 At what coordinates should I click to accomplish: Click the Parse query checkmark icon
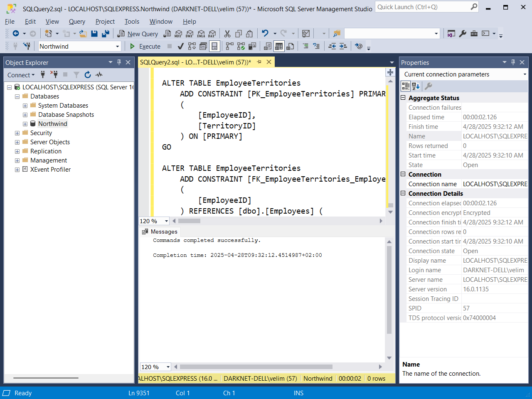[180, 46]
